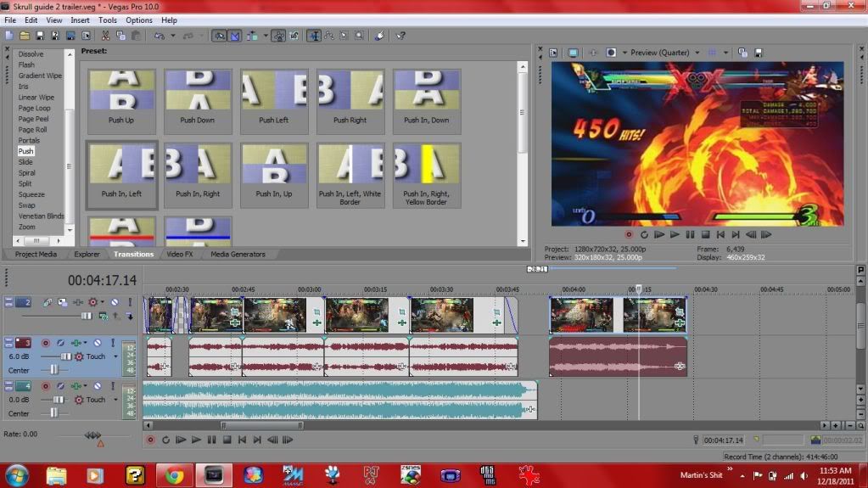Screen dimensions: 868x488
Task: Select the Normal Edit tool in toolbar
Action: 314,36
